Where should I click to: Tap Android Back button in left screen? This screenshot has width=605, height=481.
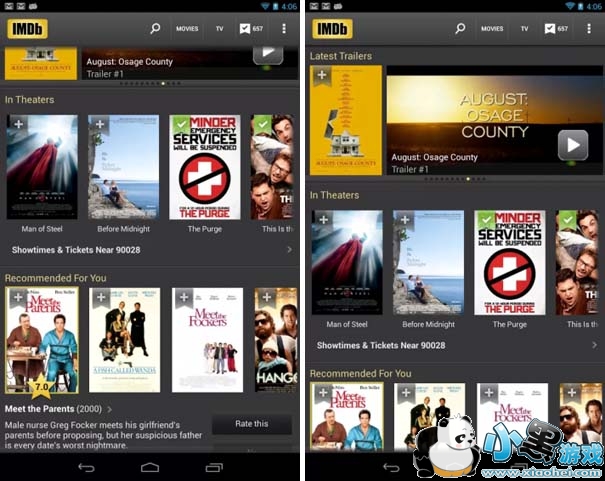86,467
